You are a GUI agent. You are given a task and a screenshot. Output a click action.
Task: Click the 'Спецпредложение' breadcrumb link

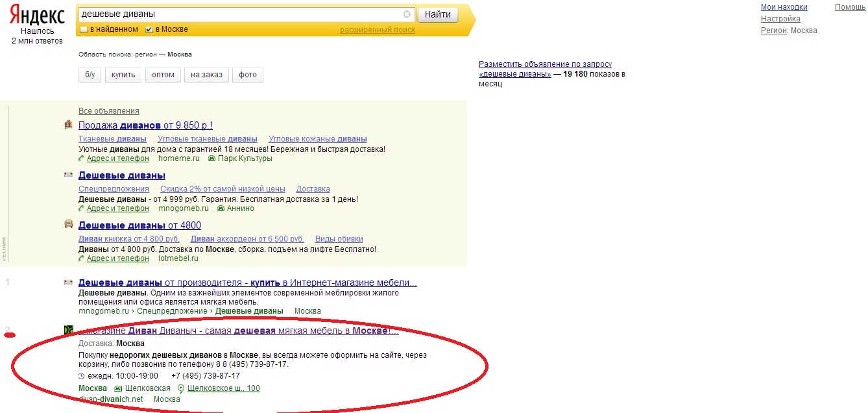173,311
